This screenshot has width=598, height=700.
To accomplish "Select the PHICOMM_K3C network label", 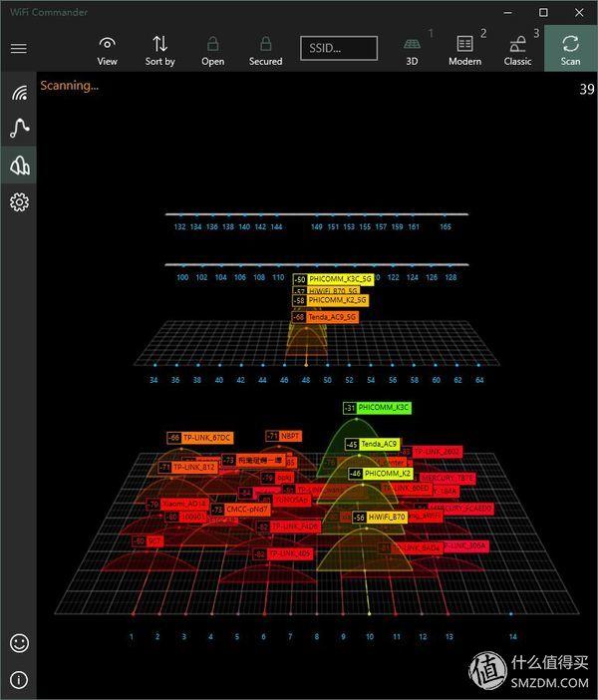I will (377, 408).
